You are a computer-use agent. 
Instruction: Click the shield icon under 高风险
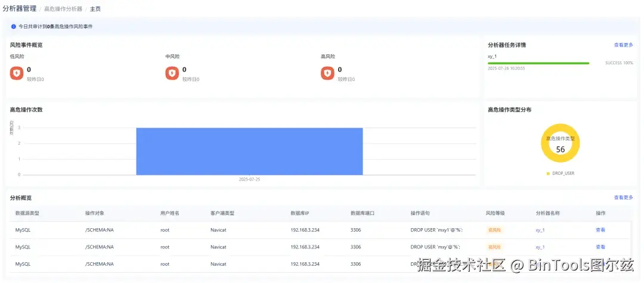[327, 73]
